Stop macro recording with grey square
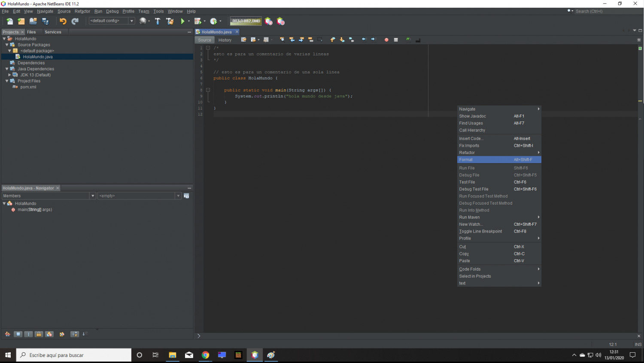The image size is (644, 363). (x=396, y=39)
